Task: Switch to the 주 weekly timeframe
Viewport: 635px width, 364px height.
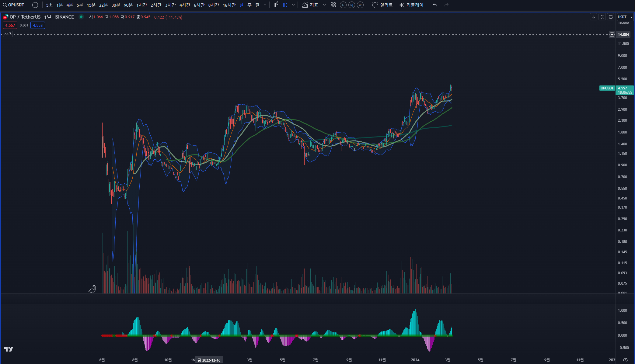Action: pos(249,5)
